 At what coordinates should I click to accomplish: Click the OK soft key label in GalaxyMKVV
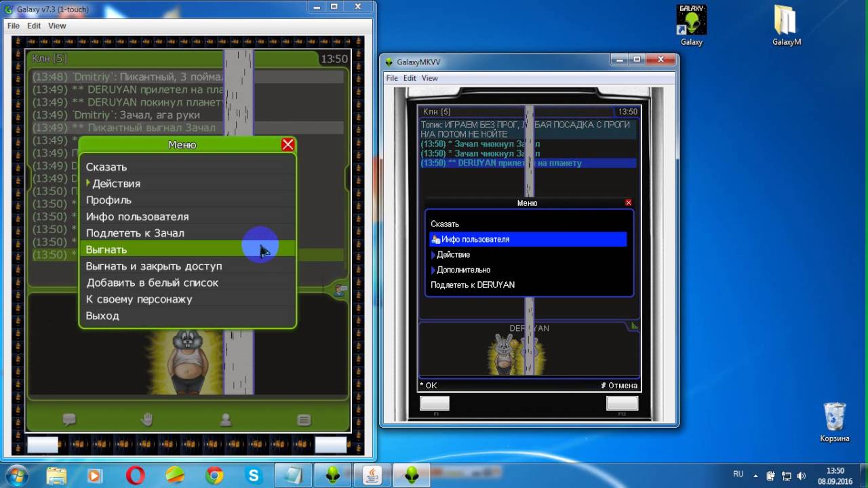point(429,386)
